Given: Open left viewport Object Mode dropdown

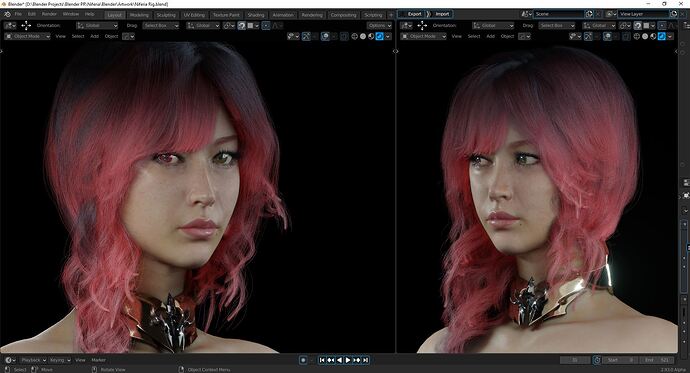Looking at the screenshot, I should [x=27, y=36].
